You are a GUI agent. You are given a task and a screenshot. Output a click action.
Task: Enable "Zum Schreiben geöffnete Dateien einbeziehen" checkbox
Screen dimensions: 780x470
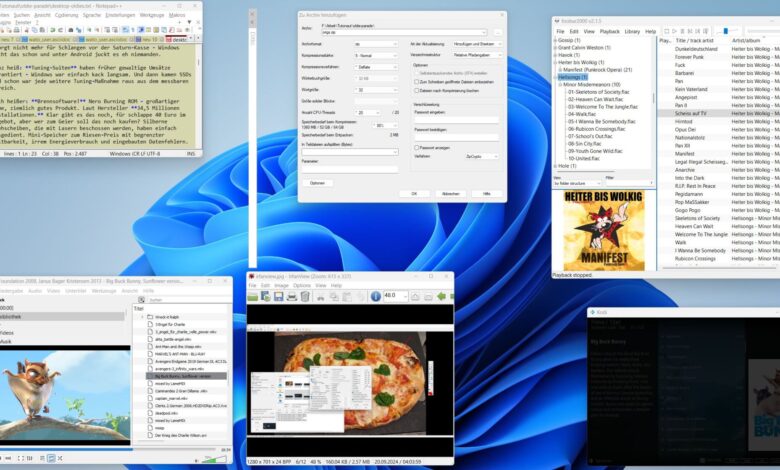(416, 82)
